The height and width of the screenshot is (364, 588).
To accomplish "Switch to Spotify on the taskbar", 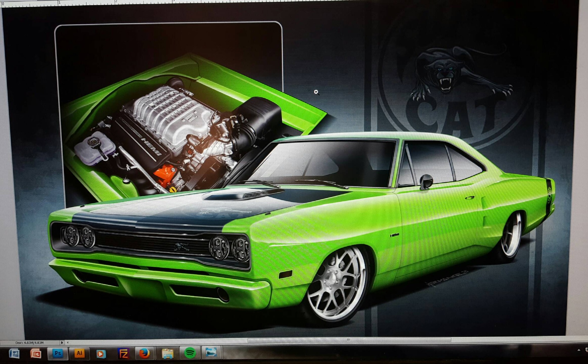I will (x=190, y=353).
